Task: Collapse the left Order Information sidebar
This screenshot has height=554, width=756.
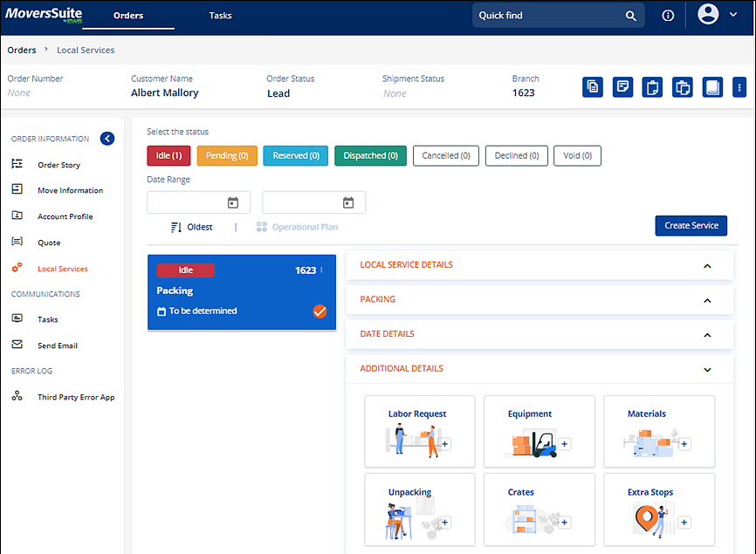Action: pyautogui.click(x=107, y=139)
